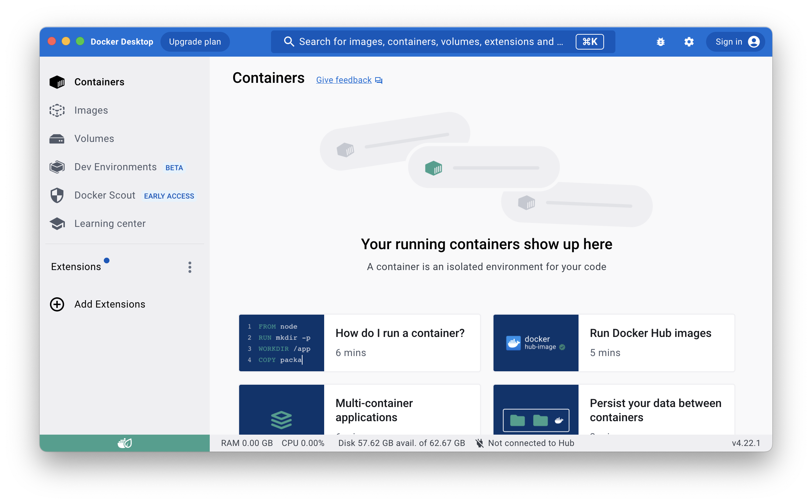Click the Add Extensions plus icon
Viewport: 812px width, 504px height.
(57, 304)
